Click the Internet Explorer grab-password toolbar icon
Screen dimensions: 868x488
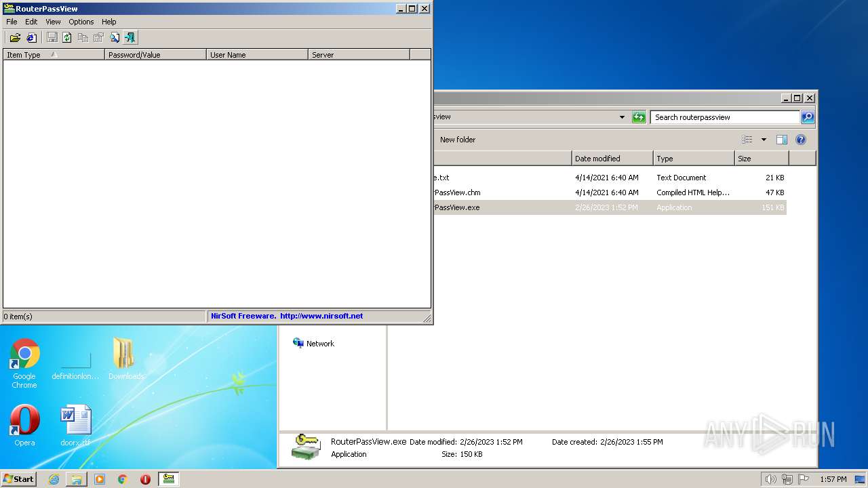31,38
